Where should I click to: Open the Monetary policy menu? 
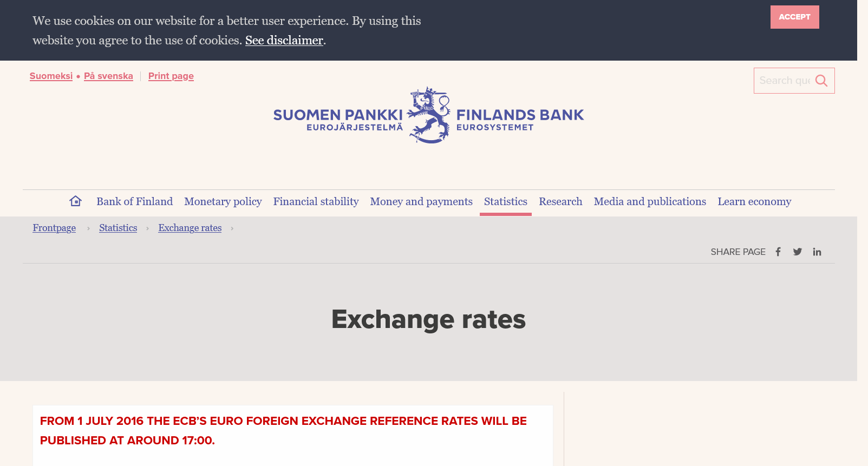pos(223,202)
